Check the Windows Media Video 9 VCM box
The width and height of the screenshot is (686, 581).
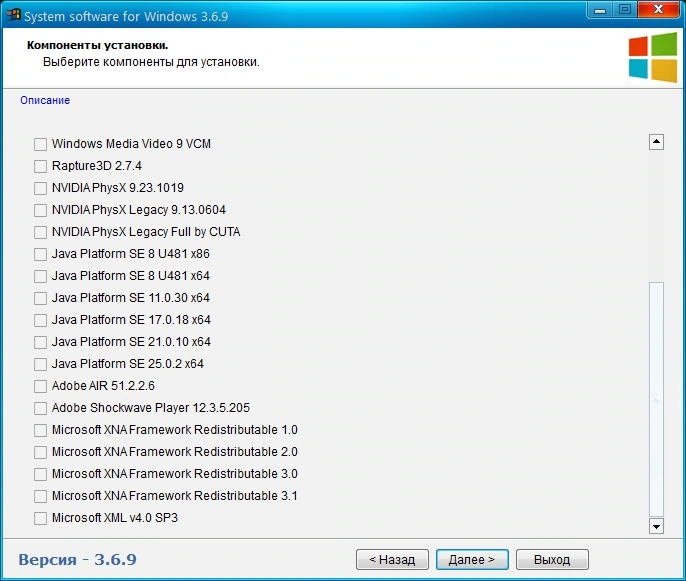pos(40,144)
